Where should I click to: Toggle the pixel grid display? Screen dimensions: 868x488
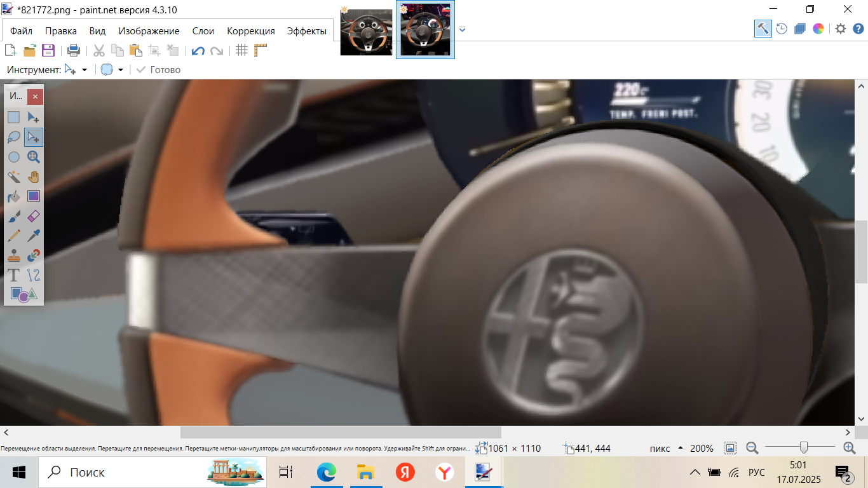(241, 51)
